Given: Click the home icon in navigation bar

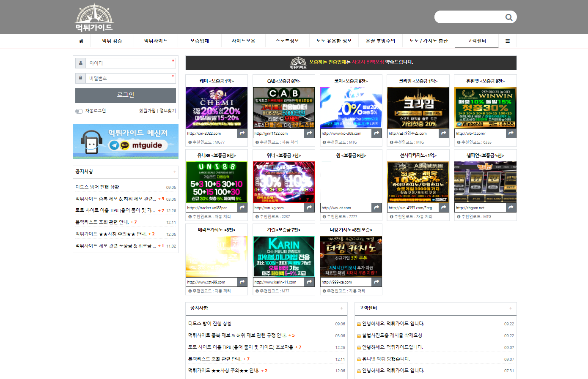Looking at the screenshot, I should coord(81,41).
